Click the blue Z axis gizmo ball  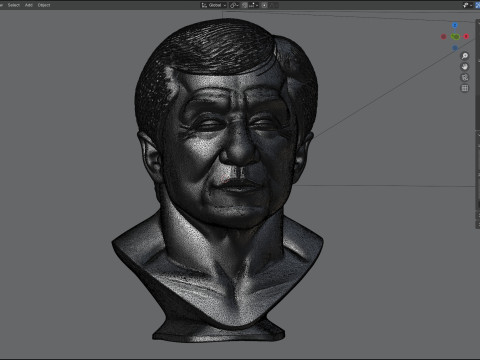coord(455,25)
